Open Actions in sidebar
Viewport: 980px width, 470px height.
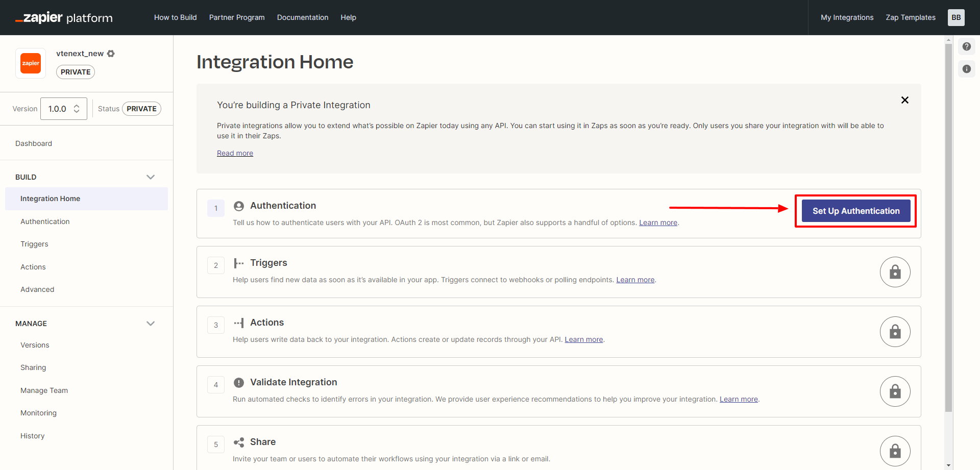pyautogui.click(x=33, y=267)
